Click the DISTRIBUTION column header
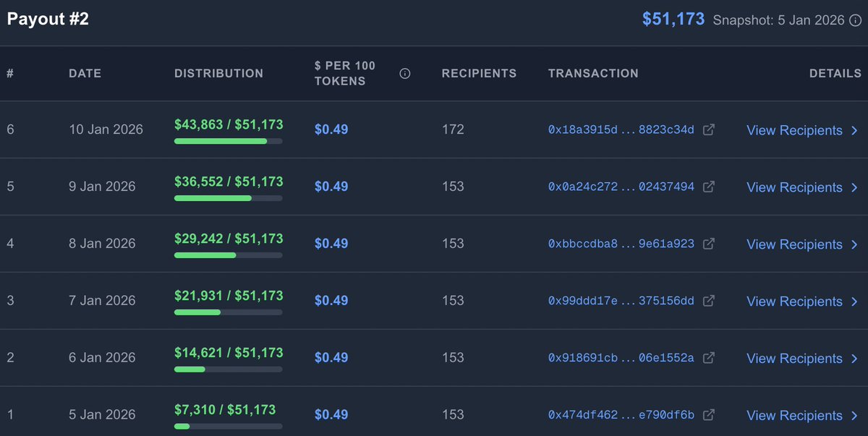The image size is (868, 436). [x=219, y=73]
